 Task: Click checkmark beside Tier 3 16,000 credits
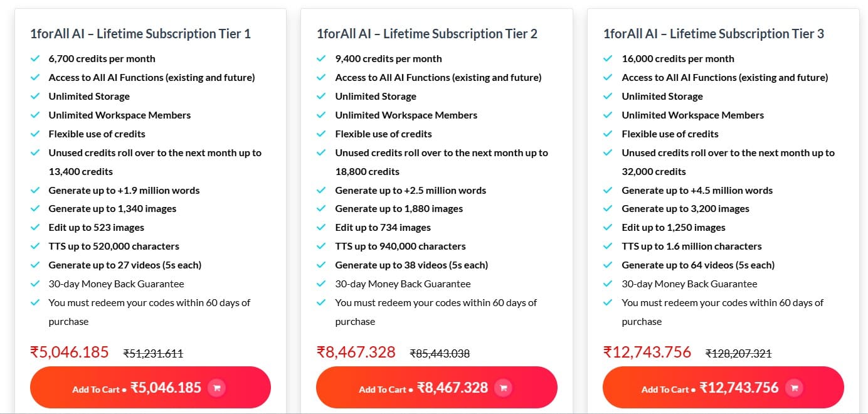point(608,59)
